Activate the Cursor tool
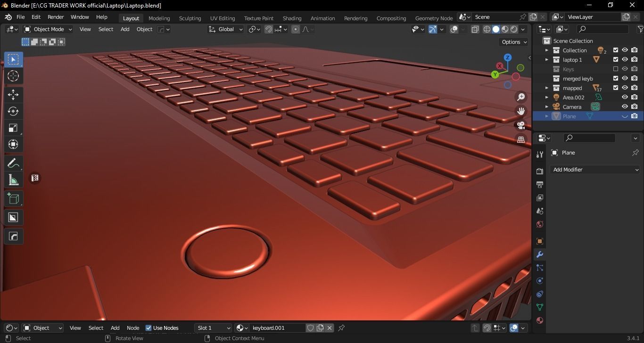This screenshot has height=343, width=644. coord(13,76)
